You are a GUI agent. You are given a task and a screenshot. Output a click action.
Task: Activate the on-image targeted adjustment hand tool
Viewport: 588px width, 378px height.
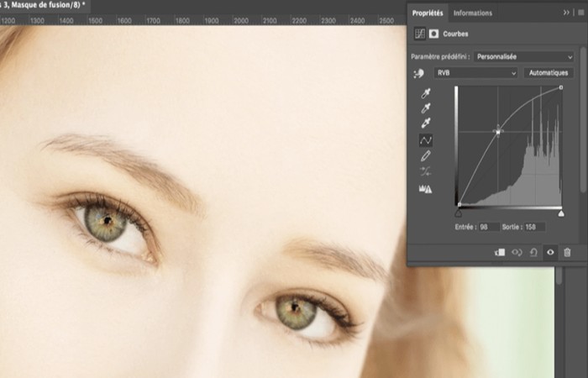click(419, 73)
